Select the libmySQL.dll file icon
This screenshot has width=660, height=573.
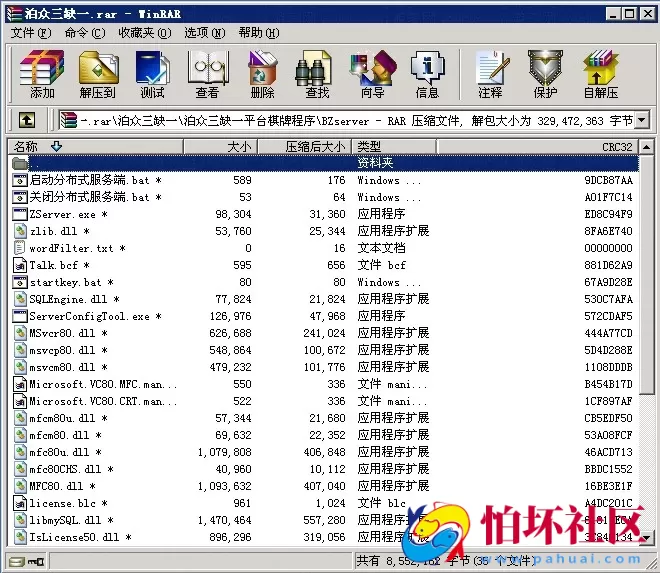pyautogui.click(x=19, y=520)
